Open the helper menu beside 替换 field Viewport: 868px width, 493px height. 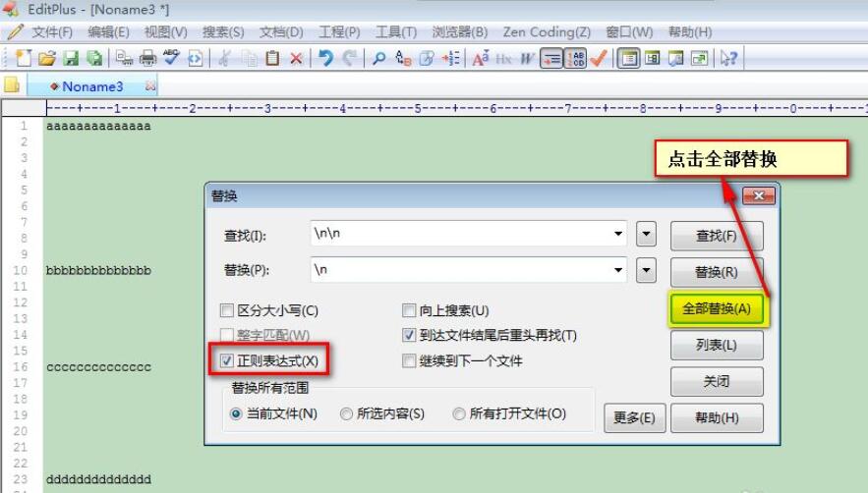(x=646, y=271)
